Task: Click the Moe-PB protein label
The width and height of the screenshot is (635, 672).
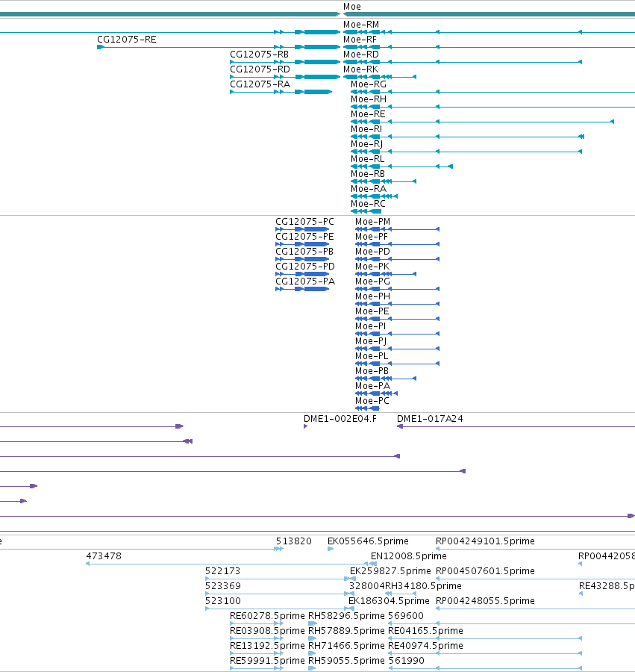Action: (372, 371)
